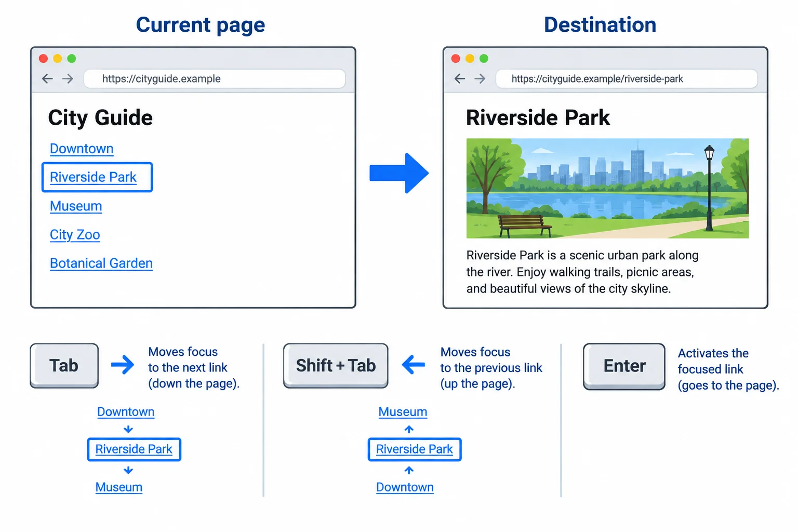Click the "Destination" title
This screenshot has height=532, width=798.
600,25
